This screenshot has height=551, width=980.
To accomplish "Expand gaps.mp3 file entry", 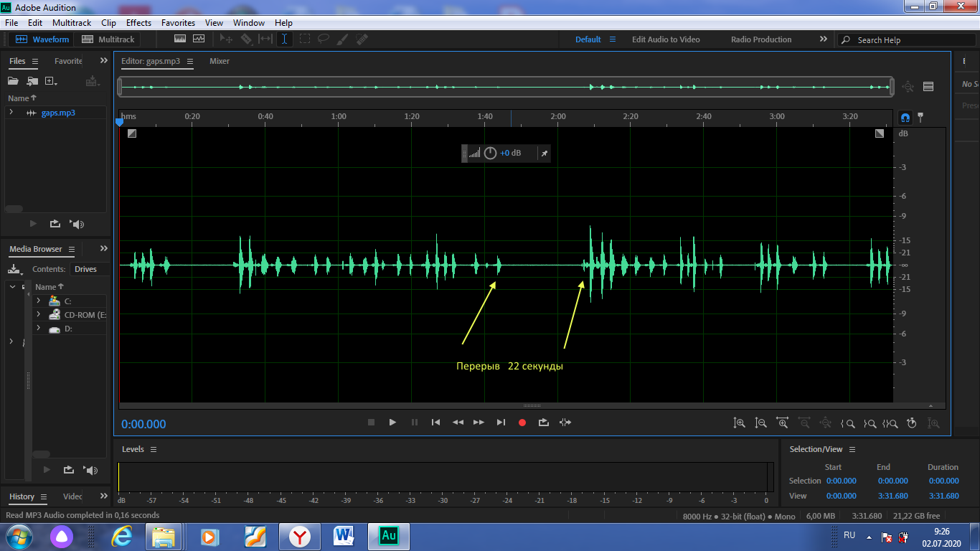I will (11, 113).
